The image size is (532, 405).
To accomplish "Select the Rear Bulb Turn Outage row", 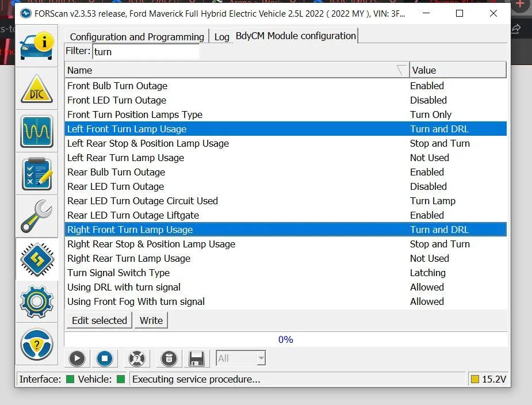I will pos(286,172).
